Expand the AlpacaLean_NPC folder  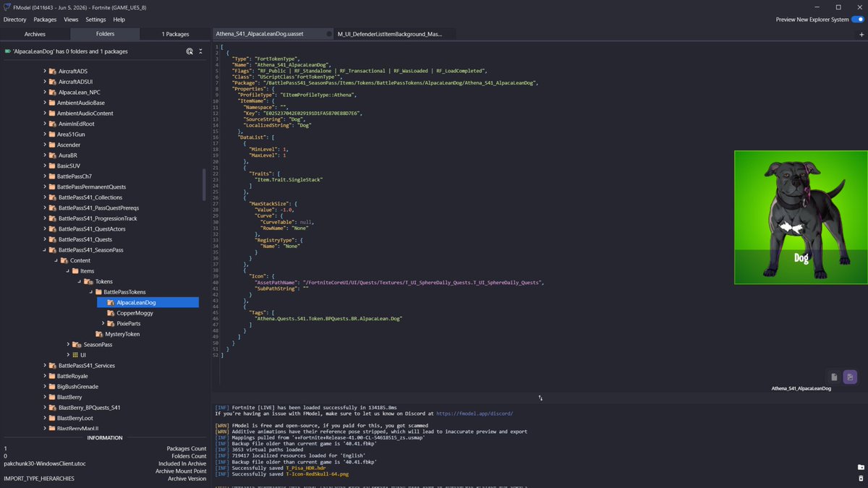click(43, 93)
